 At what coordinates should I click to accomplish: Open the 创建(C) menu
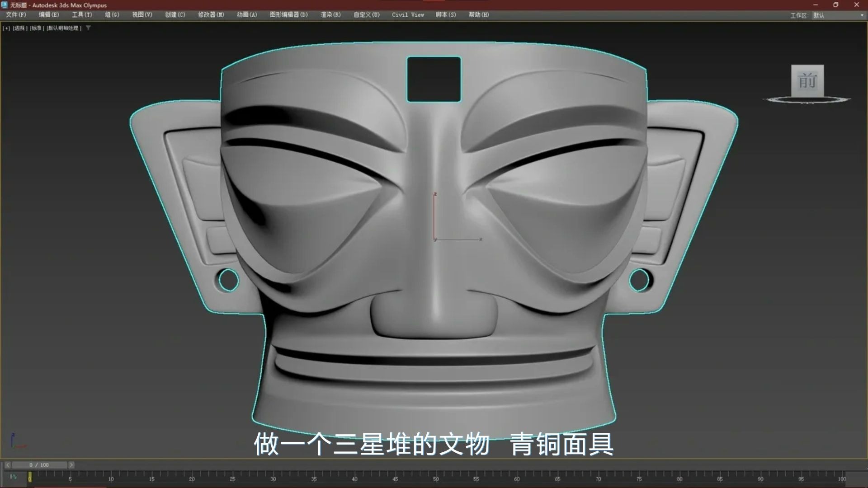(x=175, y=15)
